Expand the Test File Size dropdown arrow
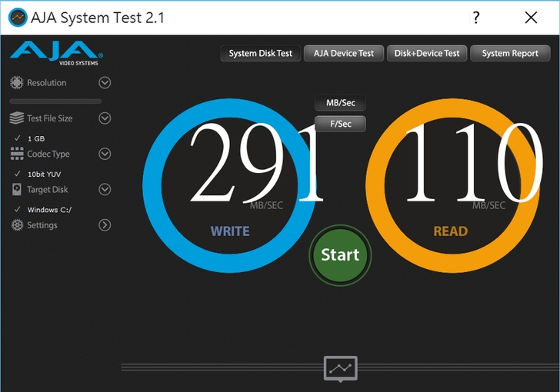 (105, 118)
